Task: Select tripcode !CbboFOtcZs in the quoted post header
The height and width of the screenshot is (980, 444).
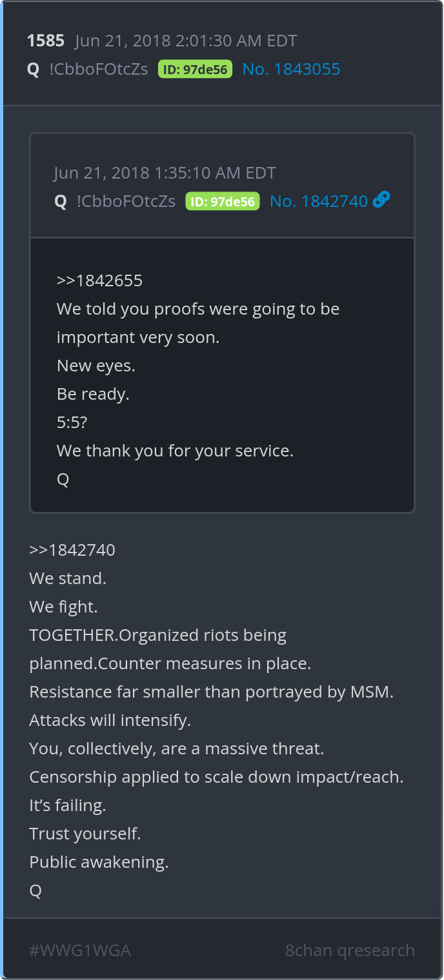Action: 126,201
